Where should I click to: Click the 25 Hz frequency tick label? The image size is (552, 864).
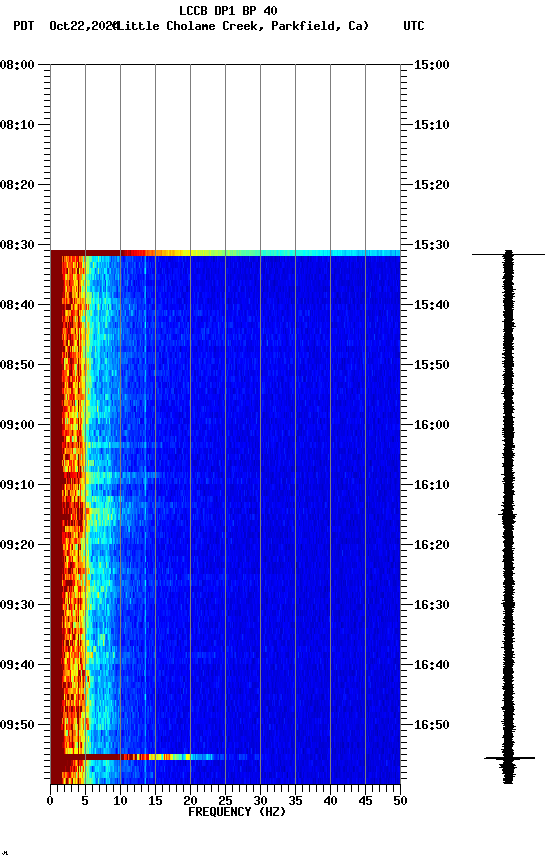pos(225,801)
